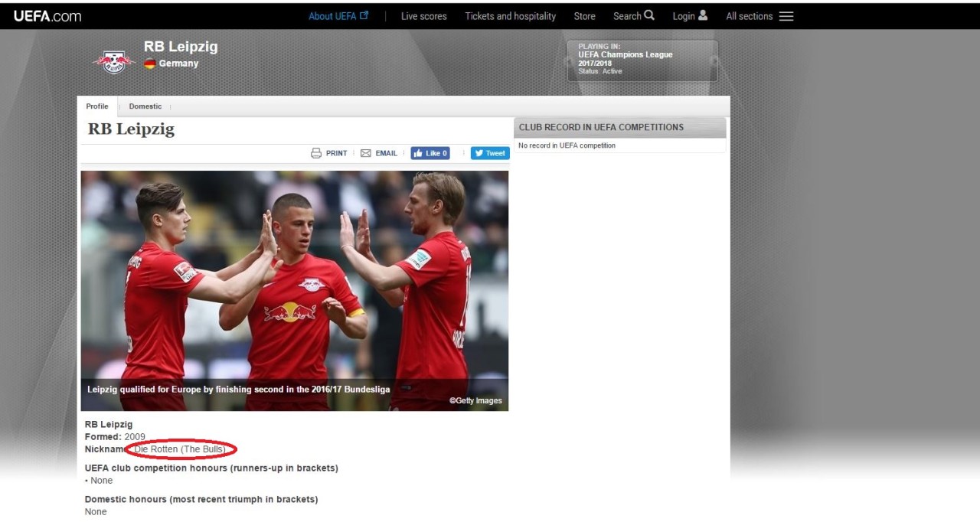
Task: Click the RB Leipzig article heading
Action: 131,129
